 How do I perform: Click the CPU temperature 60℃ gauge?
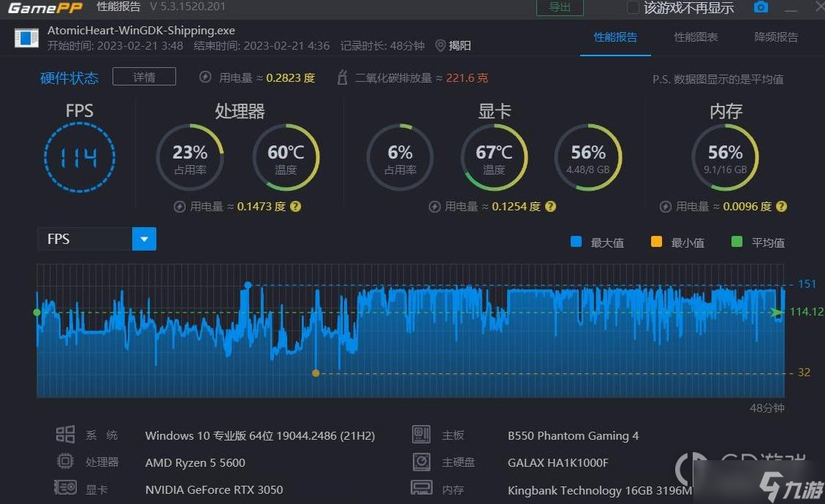[x=286, y=157]
